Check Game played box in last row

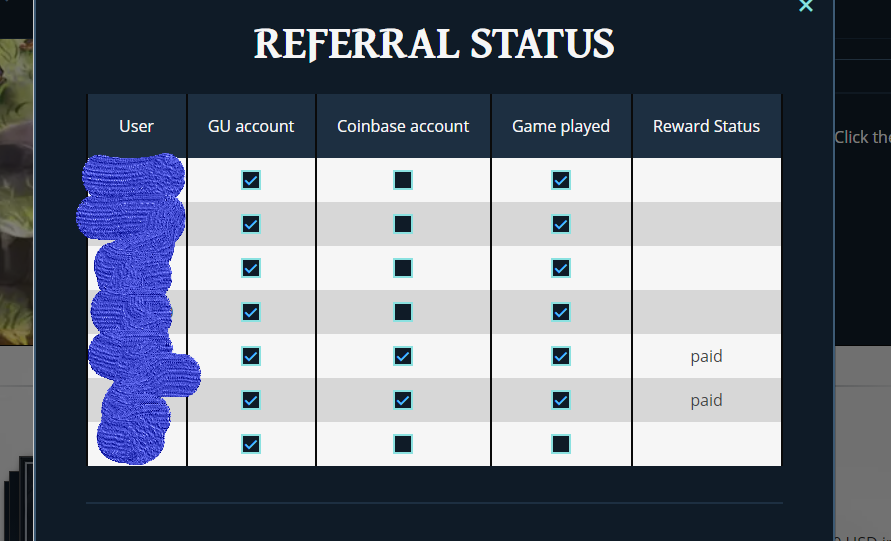[x=561, y=444]
